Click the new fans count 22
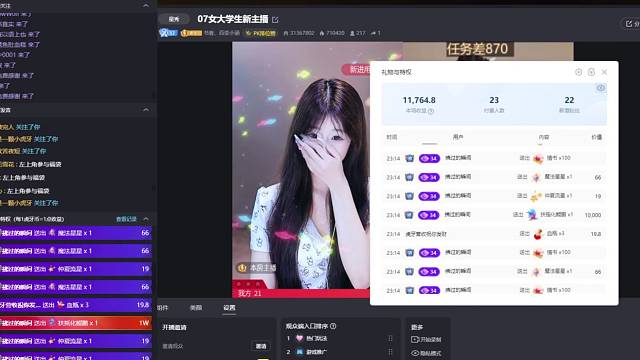 (569, 100)
